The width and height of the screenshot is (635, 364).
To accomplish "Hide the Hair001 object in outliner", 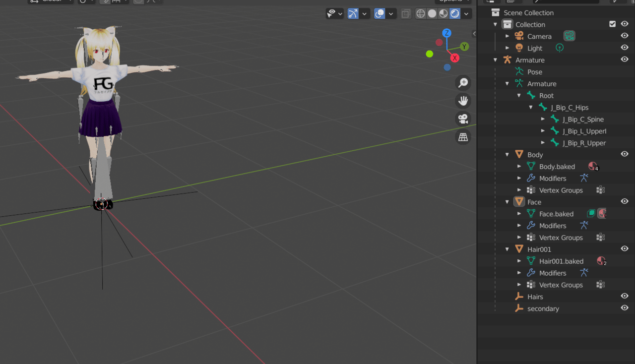I will (x=625, y=249).
